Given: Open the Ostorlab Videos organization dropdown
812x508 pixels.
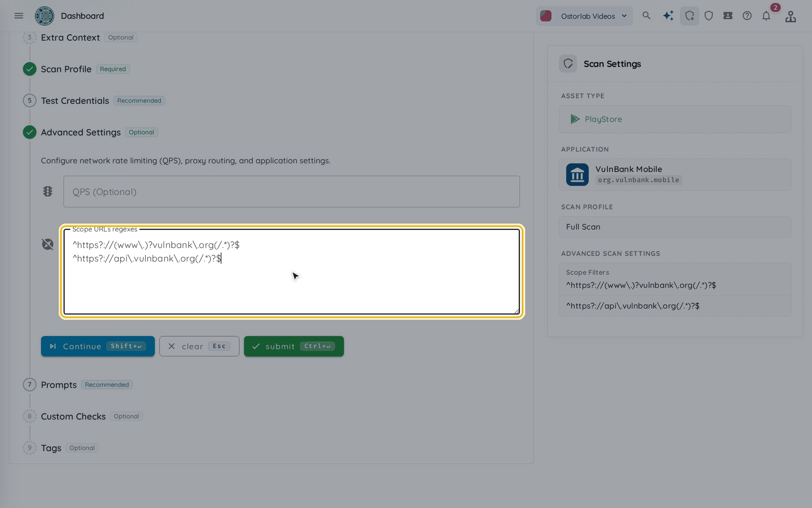Looking at the screenshot, I should click(x=584, y=16).
